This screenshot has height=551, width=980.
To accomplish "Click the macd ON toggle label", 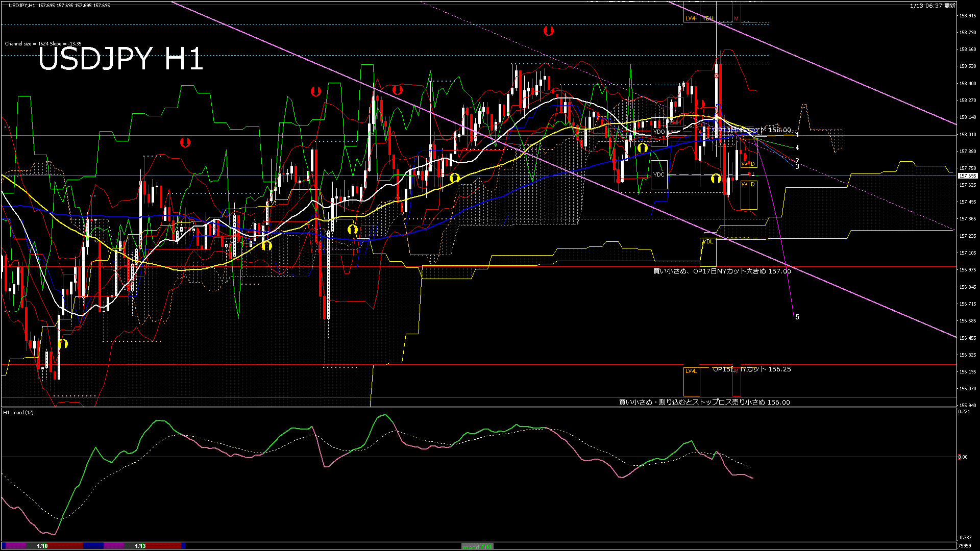I will click(x=477, y=546).
